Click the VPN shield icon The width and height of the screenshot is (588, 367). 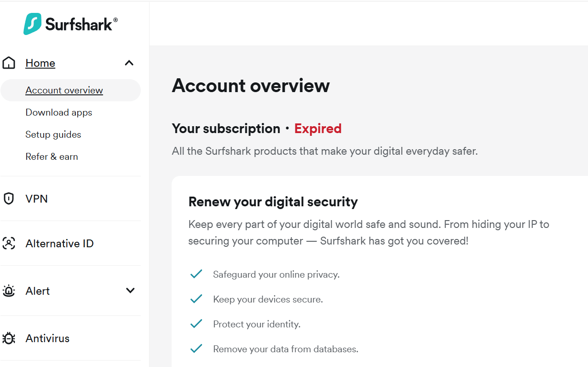[x=9, y=198]
